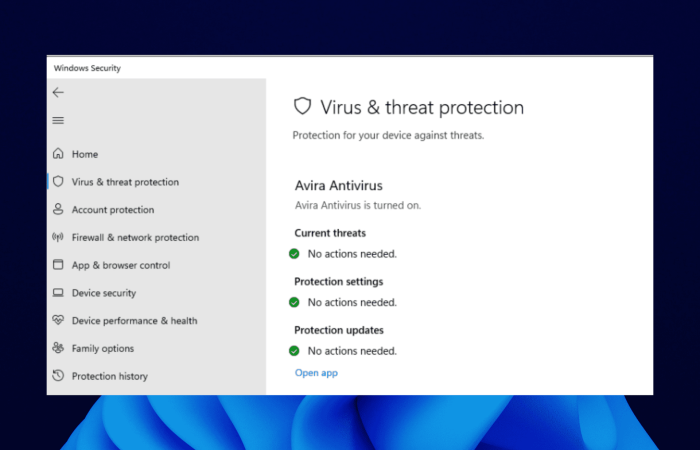Click green checkmark under Current threats
700x450 pixels.
(294, 254)
